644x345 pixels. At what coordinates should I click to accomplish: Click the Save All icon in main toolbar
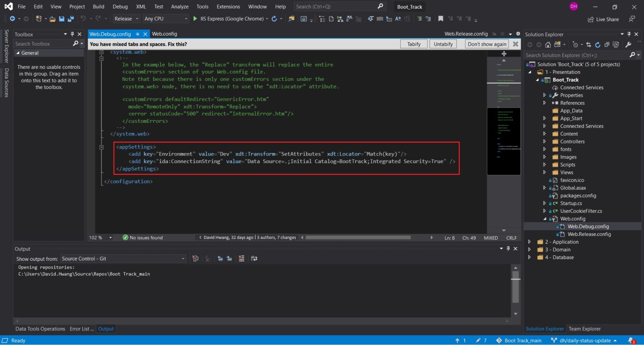[x=70, y=18]
